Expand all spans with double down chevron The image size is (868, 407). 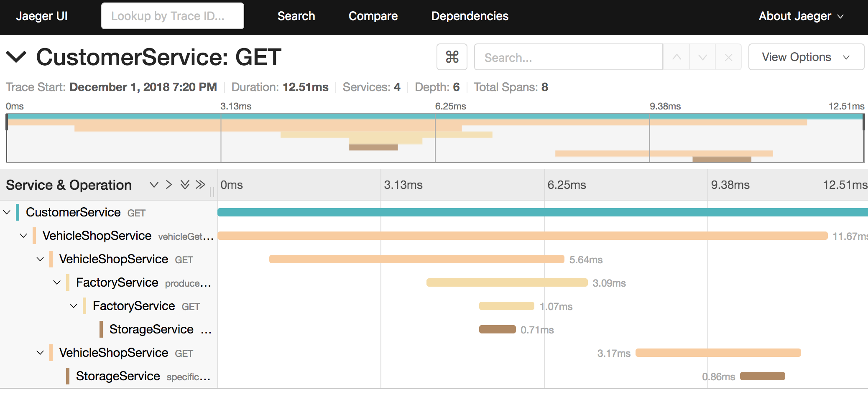coord(185,185)
